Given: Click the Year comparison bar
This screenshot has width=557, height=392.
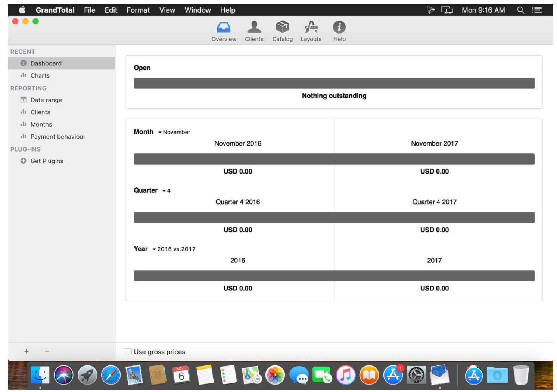Looking at the screenshot, I should (x=334, y=276).
